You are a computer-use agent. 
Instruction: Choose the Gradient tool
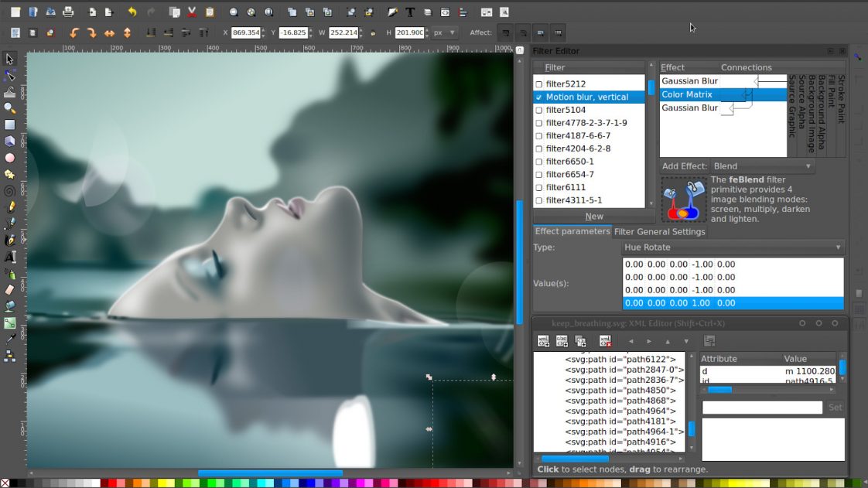click(11, 322)
